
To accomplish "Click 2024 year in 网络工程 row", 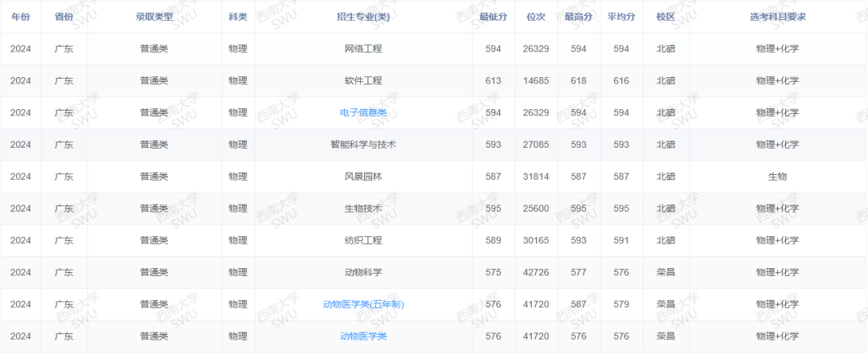I will click(x=20, y=49).
